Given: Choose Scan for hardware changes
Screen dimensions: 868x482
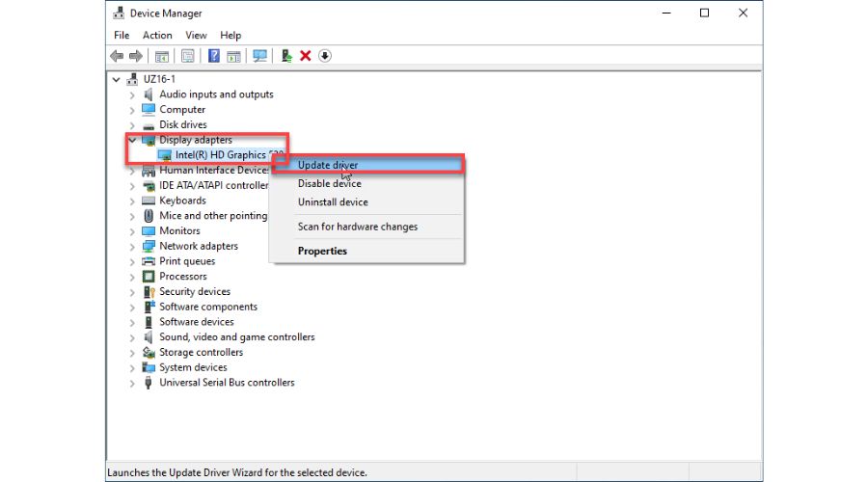Looking at the screenshot, I should pos(366,227).
